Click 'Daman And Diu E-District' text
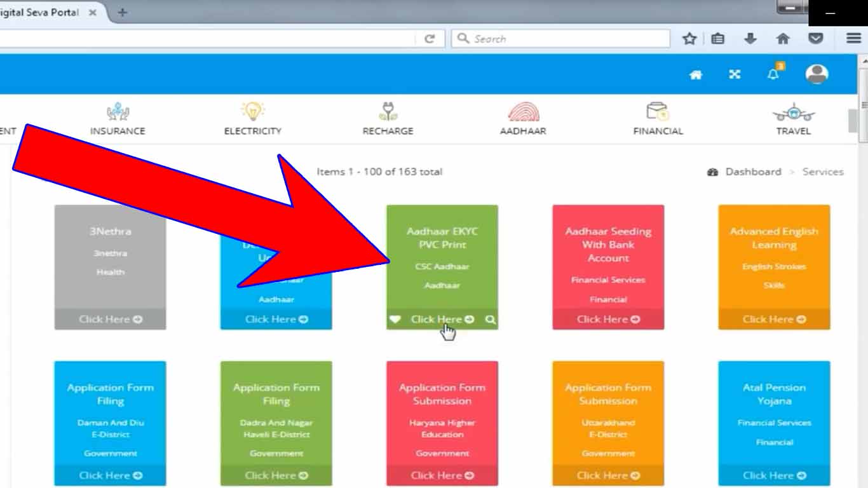This screenshot has height=488, width=868. coord(110,428)
